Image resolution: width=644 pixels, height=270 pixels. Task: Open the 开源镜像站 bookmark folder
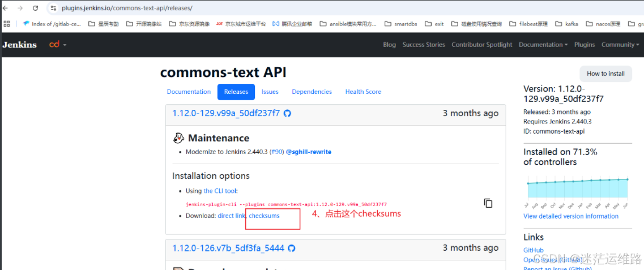(x=144, y=24)
